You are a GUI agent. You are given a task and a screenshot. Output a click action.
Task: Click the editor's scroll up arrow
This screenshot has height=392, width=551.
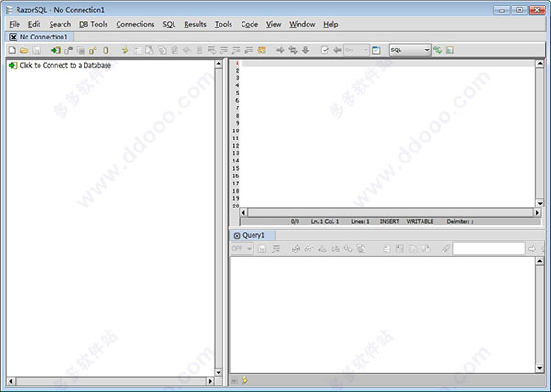tap(540, 63)
